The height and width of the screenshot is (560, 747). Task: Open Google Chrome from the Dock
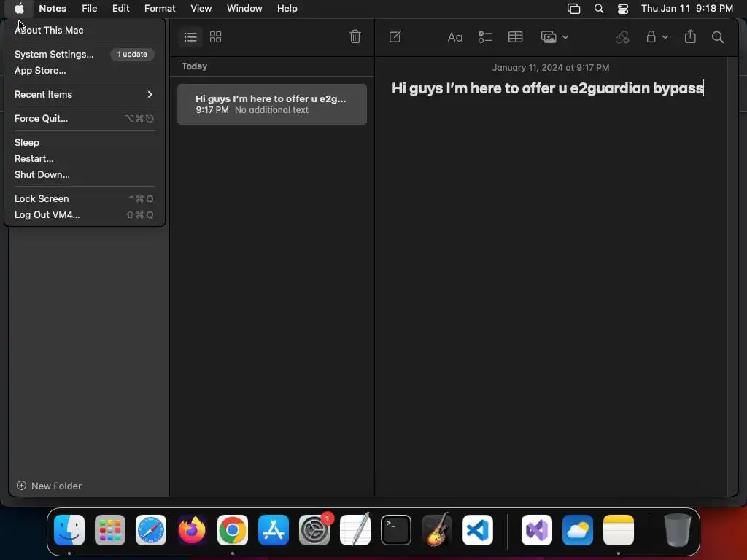[233, 530]
